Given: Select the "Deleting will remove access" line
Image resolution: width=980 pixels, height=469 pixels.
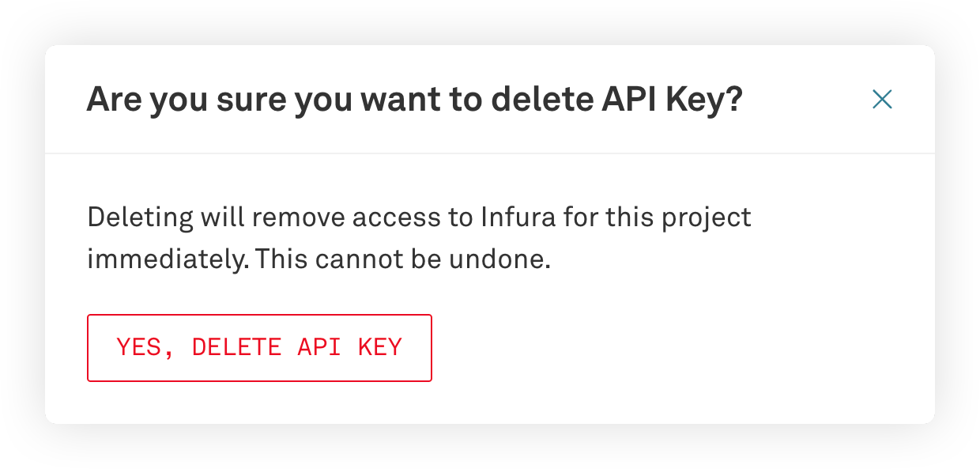Looking at the screenshot, I should tap(419, 217).
